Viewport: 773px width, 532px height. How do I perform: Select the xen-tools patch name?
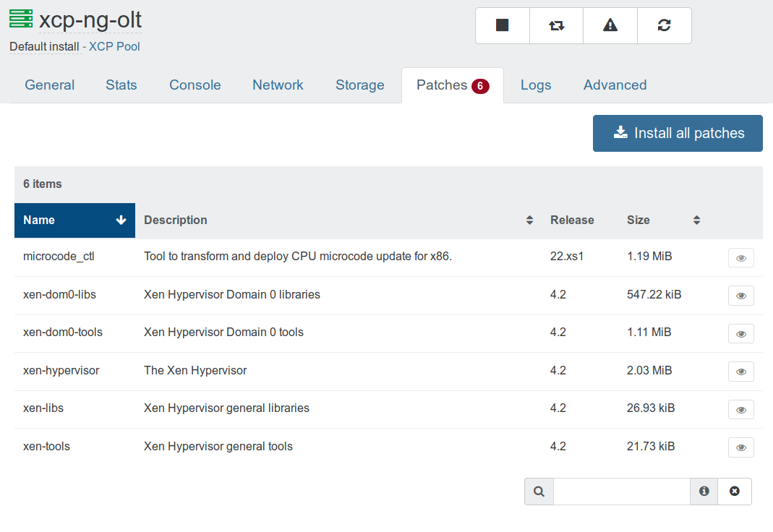46,447
